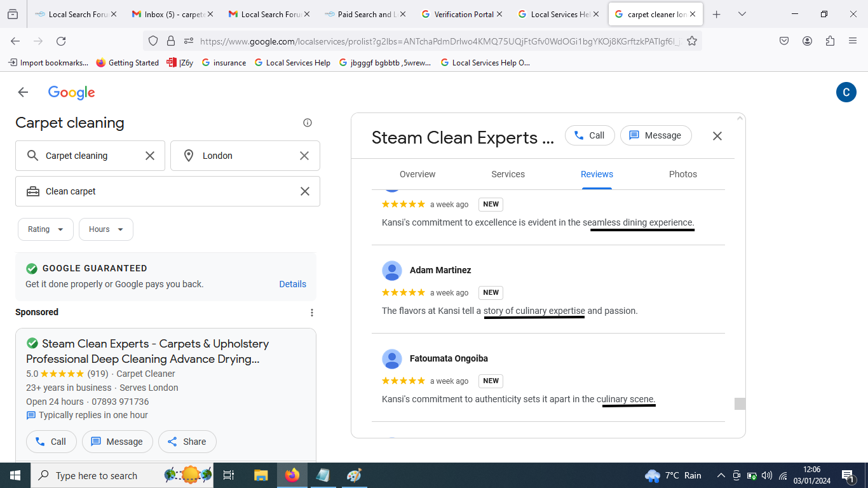
Task: Click Message button in the details panel header
Action: (656, 135)
